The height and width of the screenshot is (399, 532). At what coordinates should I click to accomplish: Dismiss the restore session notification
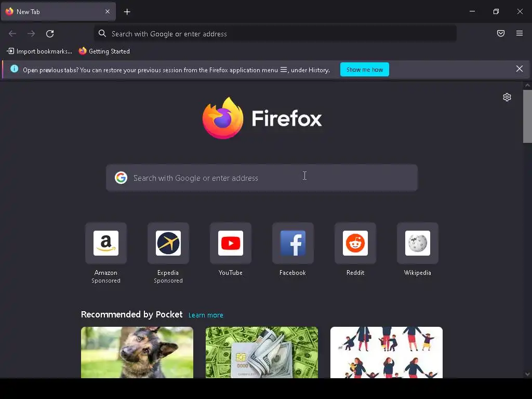point(519,69)
